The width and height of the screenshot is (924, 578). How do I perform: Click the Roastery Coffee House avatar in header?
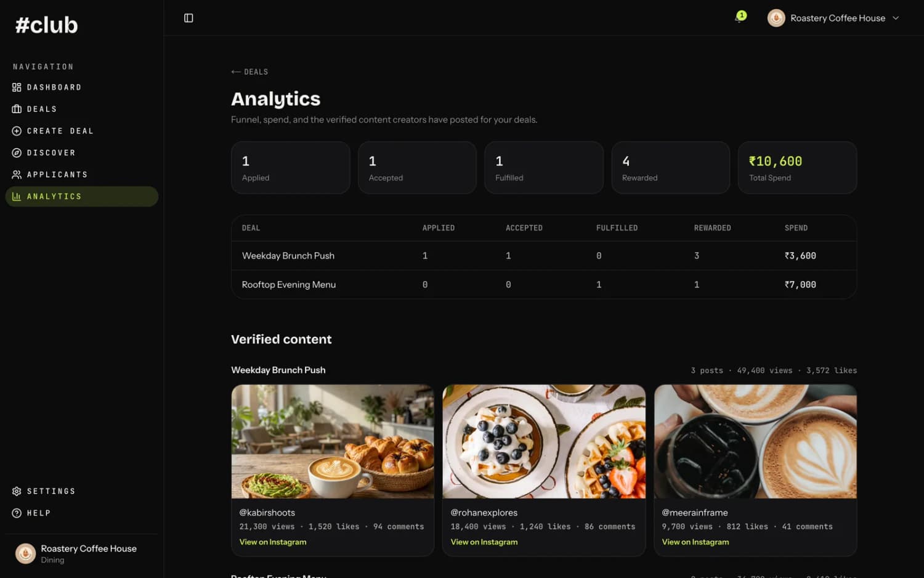click(x=776, y=18)
